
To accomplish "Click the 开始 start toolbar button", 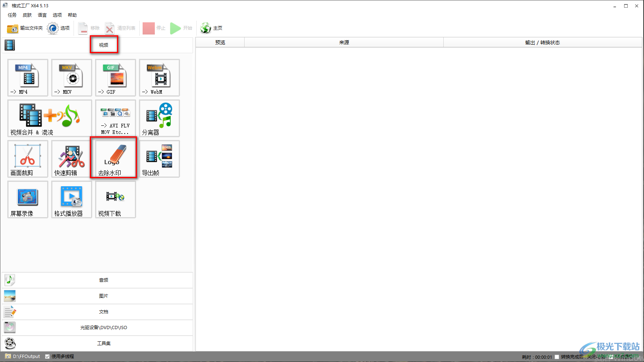I will click(x=181, y=28).
